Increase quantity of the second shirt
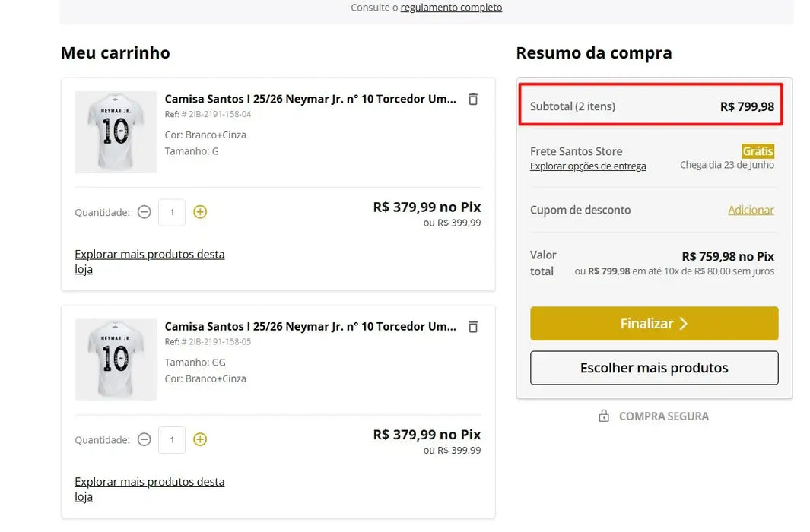 pos(200,439)
